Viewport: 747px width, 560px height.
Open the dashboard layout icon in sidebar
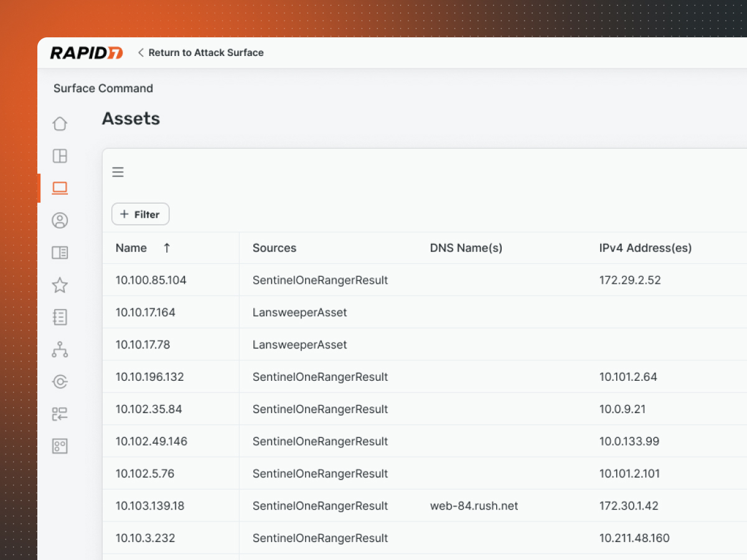60,156
